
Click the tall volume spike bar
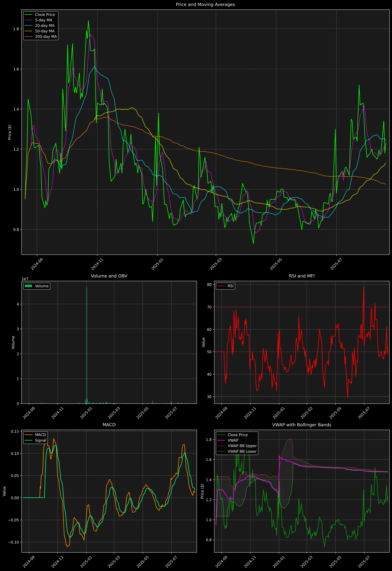[87, 344]
